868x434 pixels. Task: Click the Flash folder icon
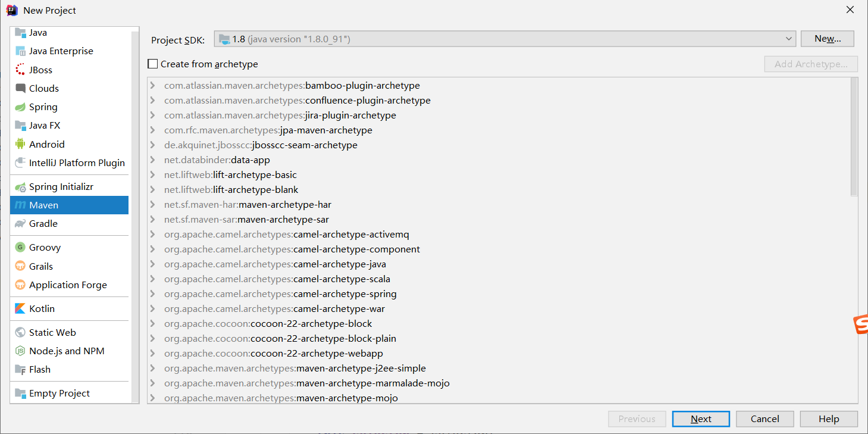pos(21,370)
